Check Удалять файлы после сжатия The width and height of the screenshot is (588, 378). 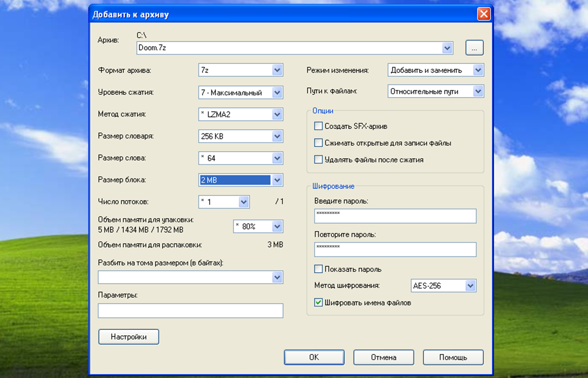pos(318,160)
